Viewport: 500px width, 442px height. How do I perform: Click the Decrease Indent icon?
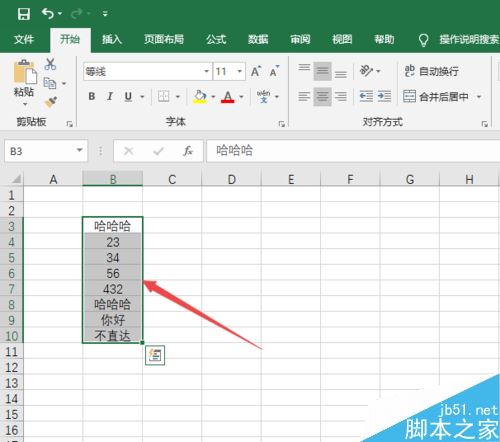tap(366, 97)
